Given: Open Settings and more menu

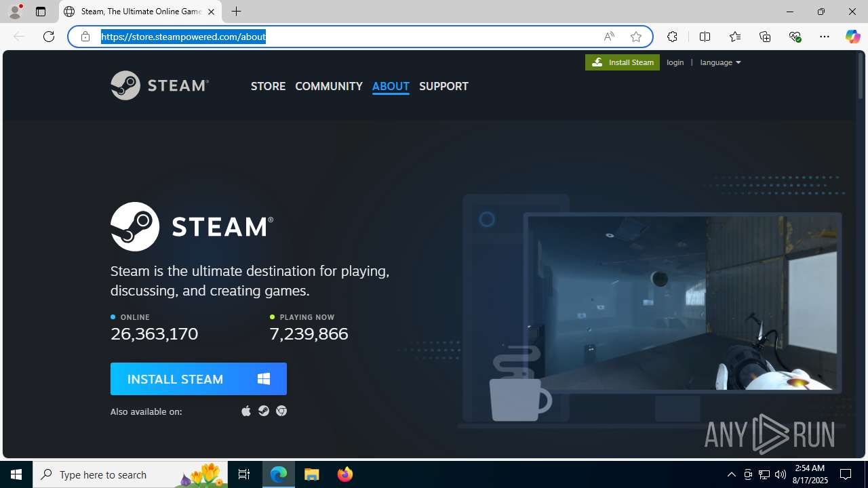Looking at the screenshot, I should [825, 37].
